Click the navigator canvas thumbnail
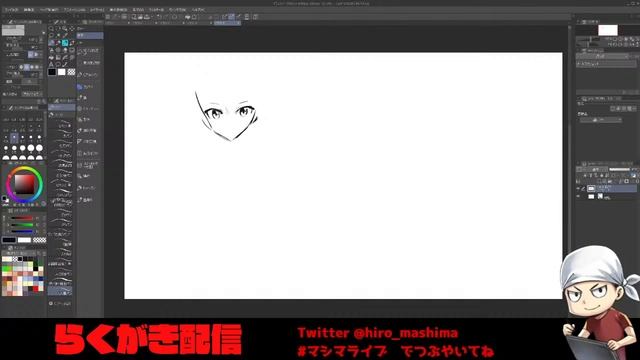This screenshot has width=640, height=360. point(608,30)
